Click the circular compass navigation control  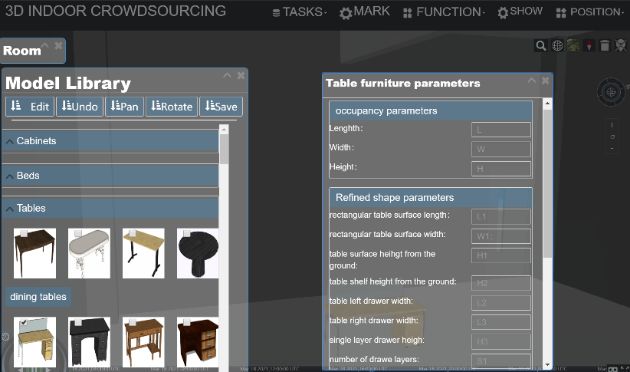click(x=611, y=92)
